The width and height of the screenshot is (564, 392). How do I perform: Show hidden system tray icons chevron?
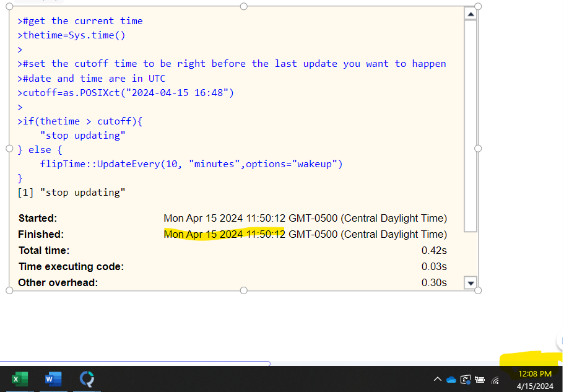(x=438, y=380)
